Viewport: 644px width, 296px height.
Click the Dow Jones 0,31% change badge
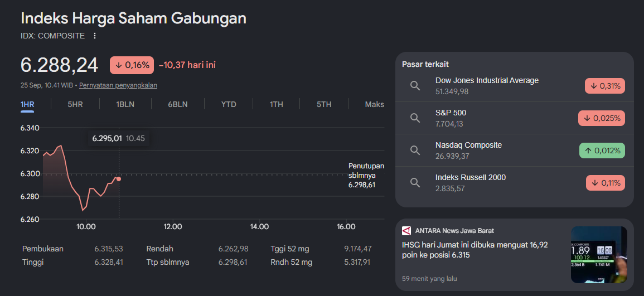coord(605,86)
